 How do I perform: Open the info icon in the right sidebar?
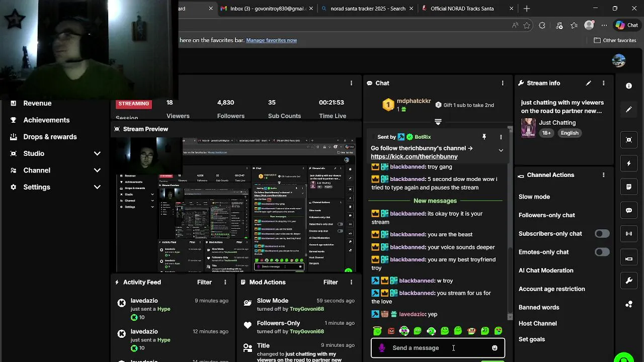629,86
